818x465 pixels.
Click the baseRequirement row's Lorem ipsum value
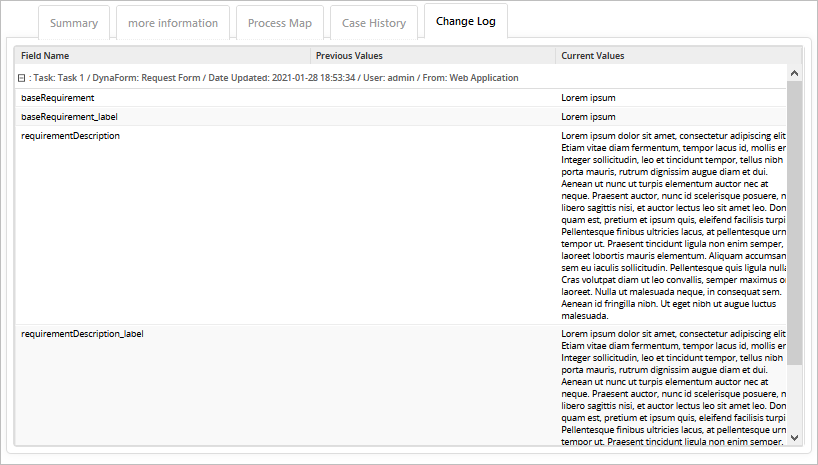pyautogui.click(x=588, y=98)
